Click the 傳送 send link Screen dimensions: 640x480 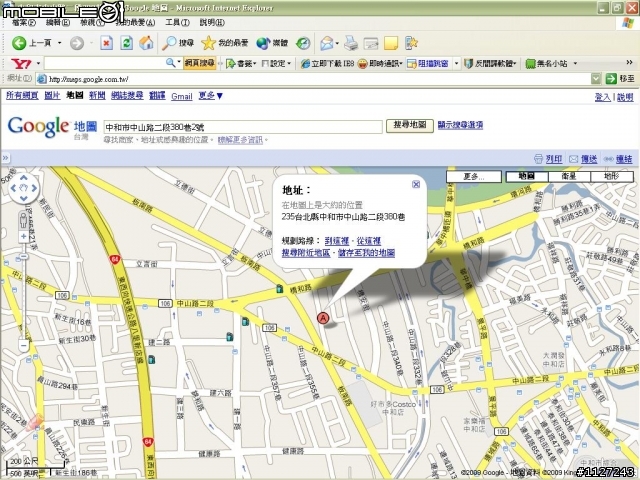pyautogui.click(x=589, y=159)
